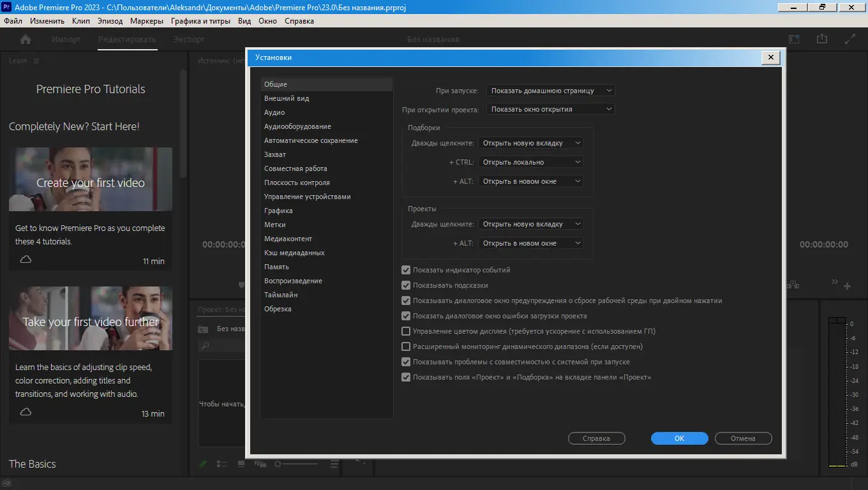
Task: Click the Справка button in dialog
Action: coord(596,438)
